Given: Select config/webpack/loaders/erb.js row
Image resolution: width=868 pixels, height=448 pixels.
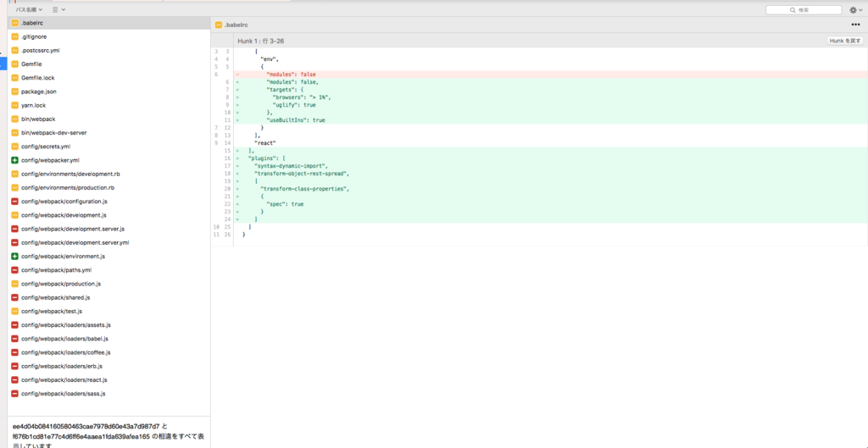Looking at the screenshot, I should [x=109, y=366].
